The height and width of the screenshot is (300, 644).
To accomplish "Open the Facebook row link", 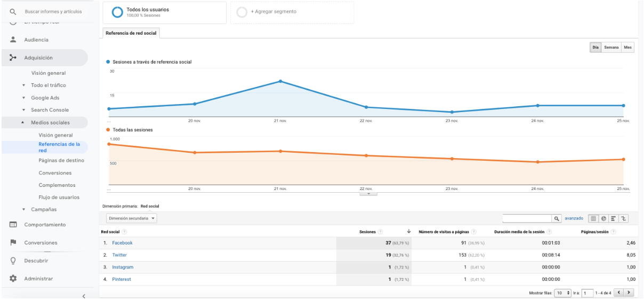I will [x=122, y=243].
